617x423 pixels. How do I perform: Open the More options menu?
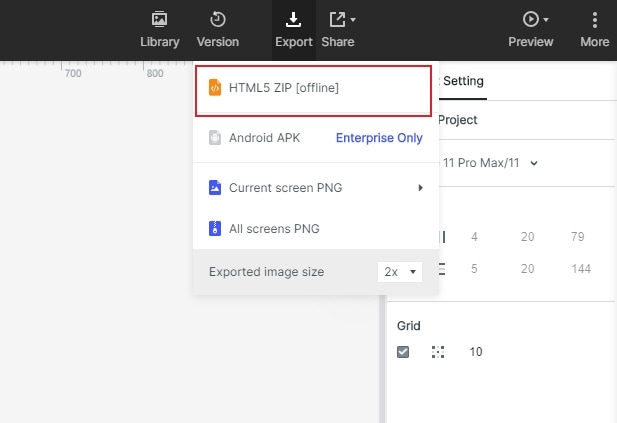coord(595,20)
